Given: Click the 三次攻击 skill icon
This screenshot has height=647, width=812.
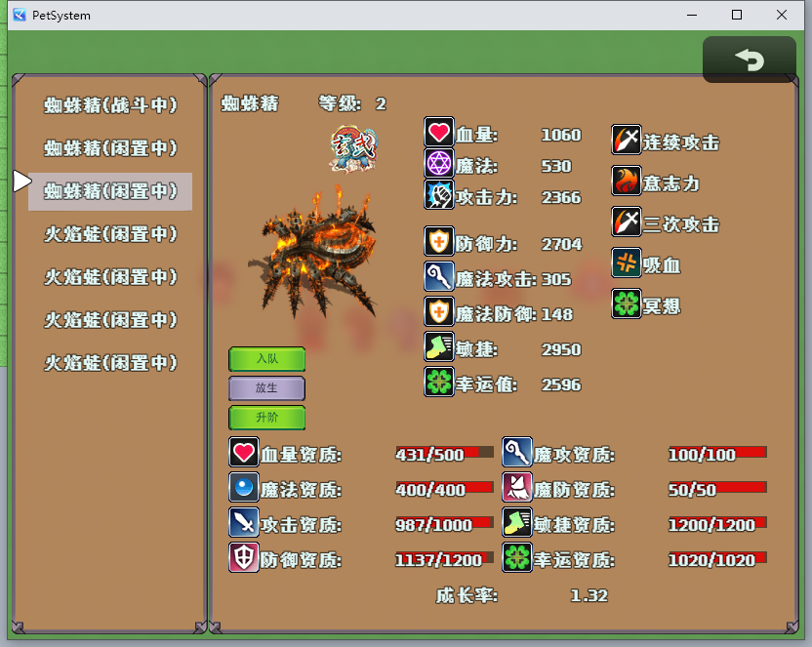Looking at the screenshot, I should [627, 221].
